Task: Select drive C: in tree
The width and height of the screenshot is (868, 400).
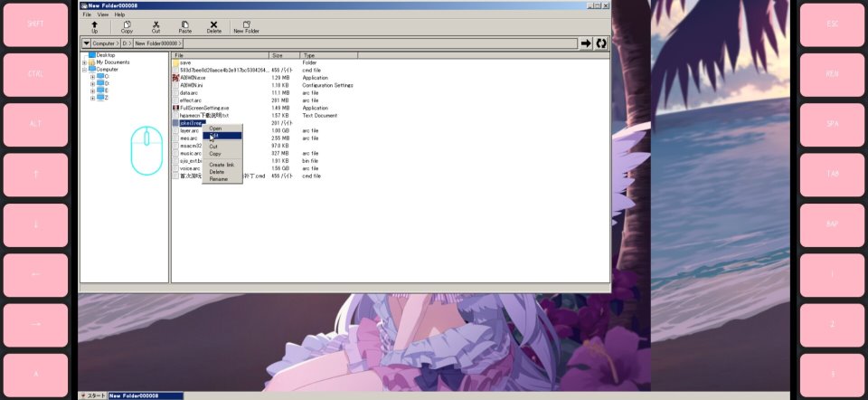Action: 103,76
